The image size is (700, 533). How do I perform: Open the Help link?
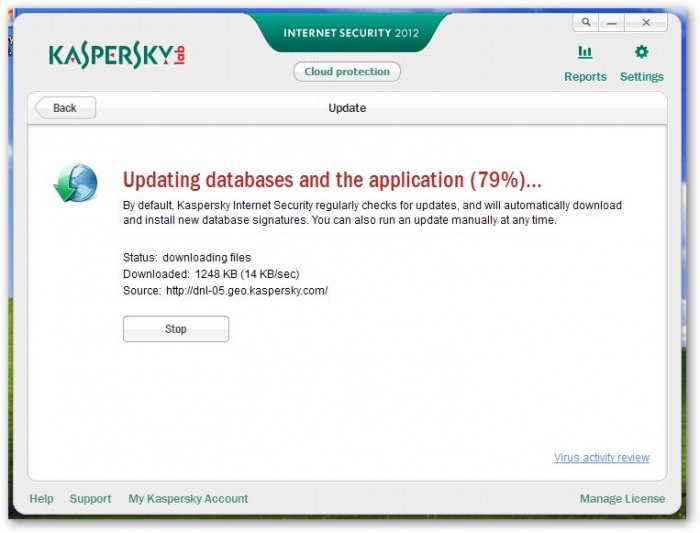click(41, 499)
